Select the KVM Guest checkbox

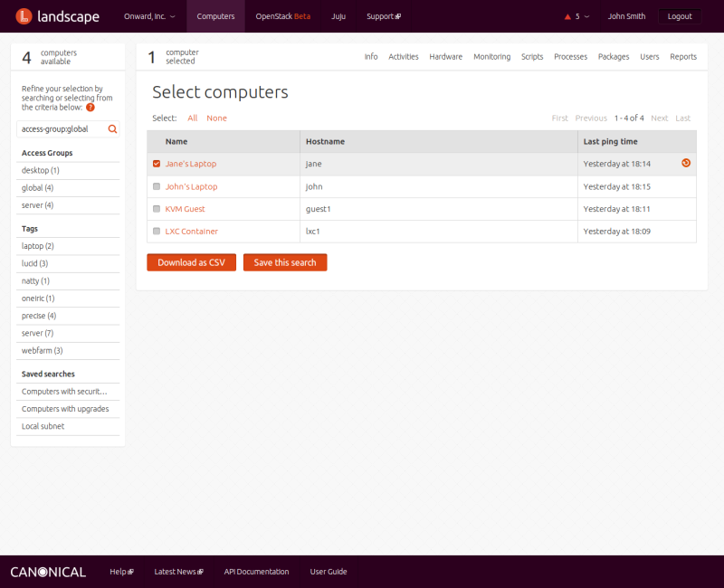(157, 209)
